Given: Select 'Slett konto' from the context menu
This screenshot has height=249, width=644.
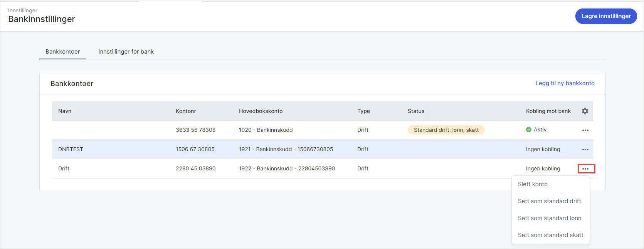Looking at the screenshot, I should 533,184.
